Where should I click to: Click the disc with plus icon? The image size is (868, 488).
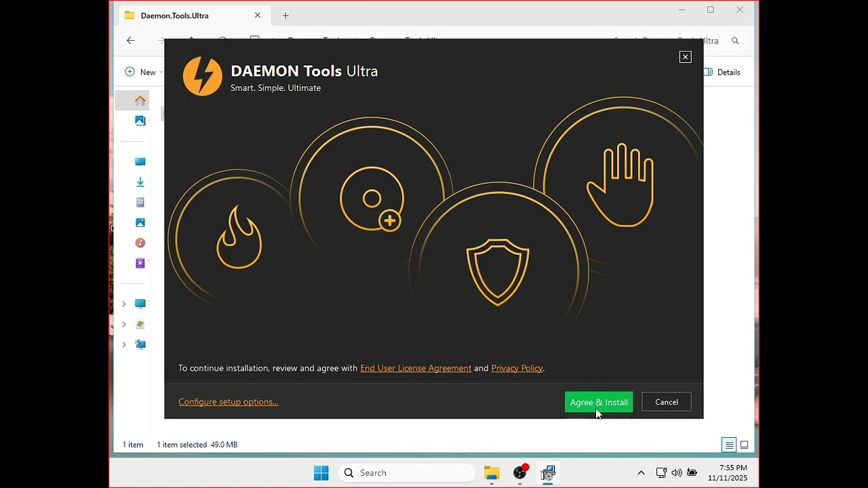pos(372,199)
